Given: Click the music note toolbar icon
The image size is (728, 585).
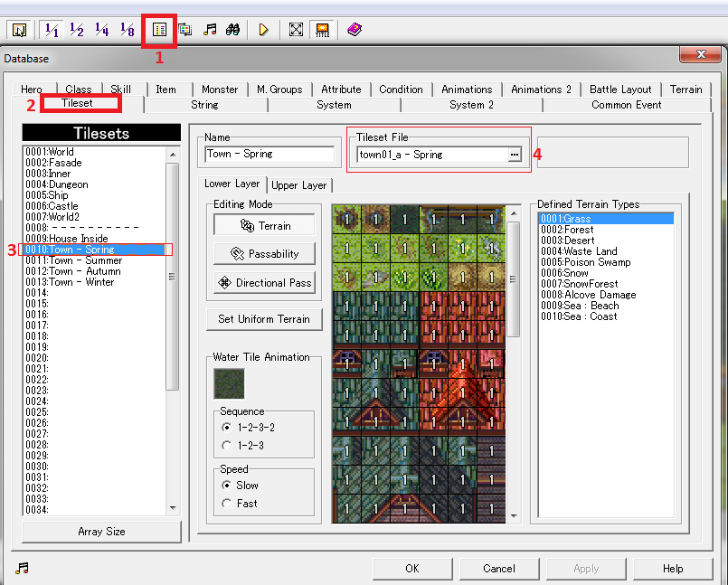Looking at the screenshot, I should click(210, 30).
